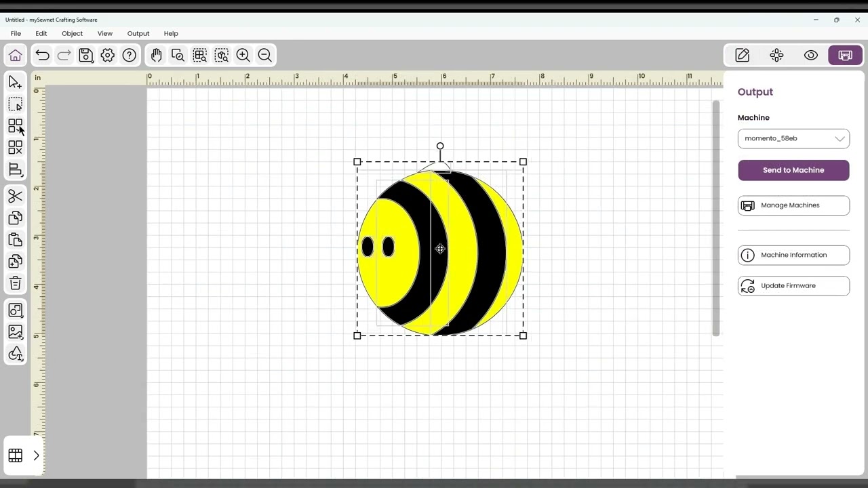
Task: Select the Output machine tab
Action: point(845,56)
